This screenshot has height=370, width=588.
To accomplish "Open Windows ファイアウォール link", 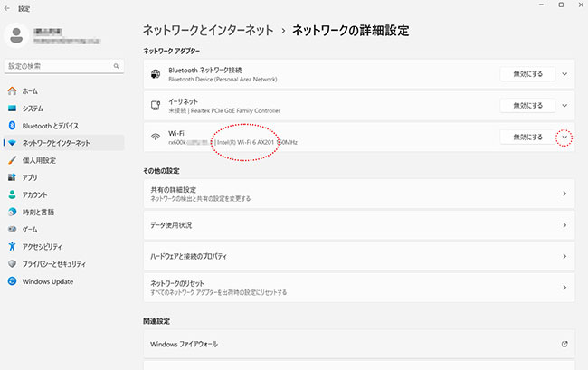I will [x=359, y=344].
